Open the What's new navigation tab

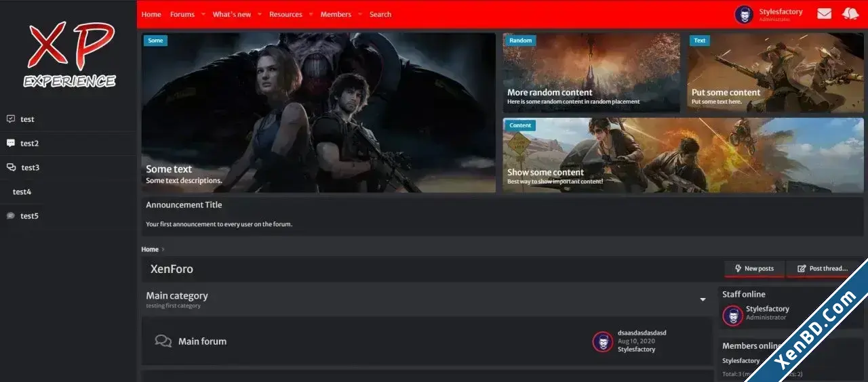pyautogui.click(x=231, y=14)
